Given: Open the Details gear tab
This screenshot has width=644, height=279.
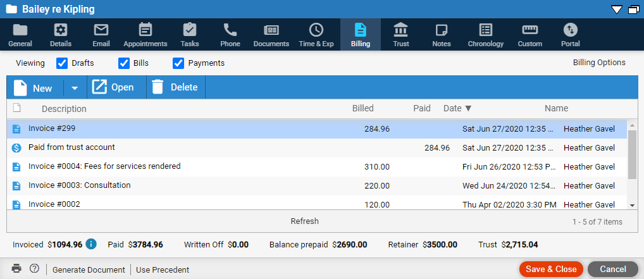Looking at the screenshot, I should click(61, 35).
